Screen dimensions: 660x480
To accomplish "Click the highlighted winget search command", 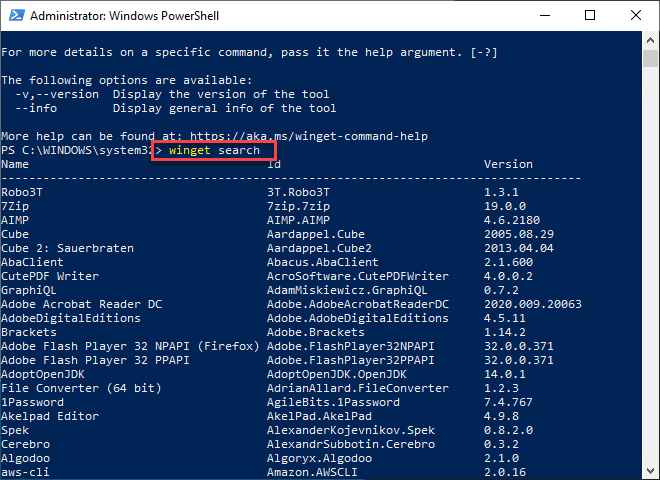I will click(214, 150).
